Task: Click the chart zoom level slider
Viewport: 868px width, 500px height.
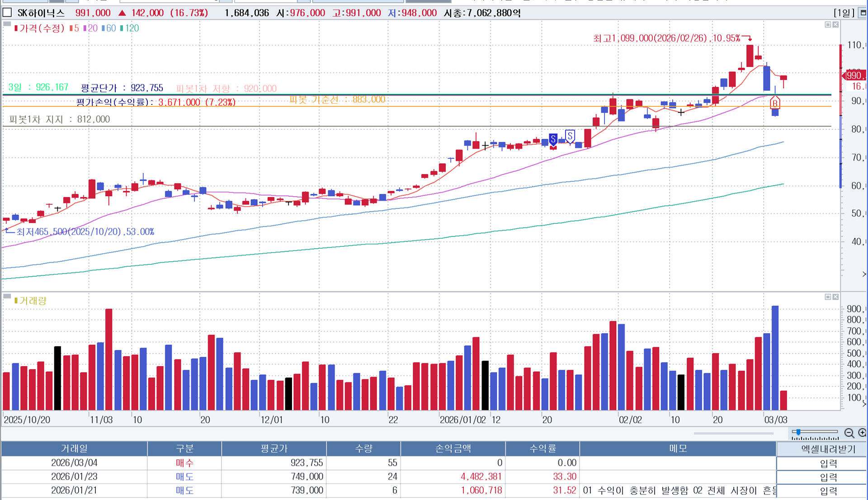Action: point(799,432)
